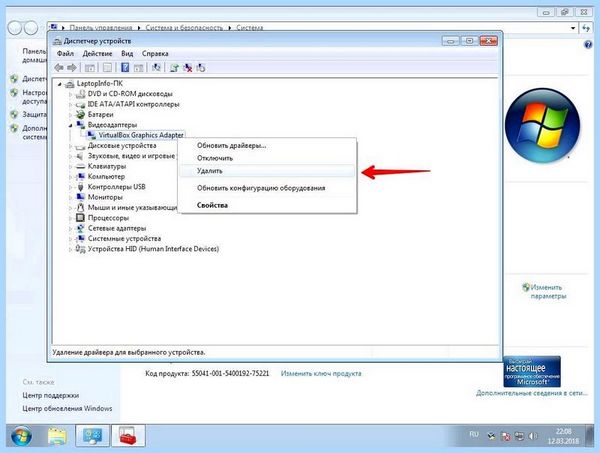The image size is (600, 453).
Task: Click the LaptopInfo-ПК computer icon
Action: click(70, 83)
